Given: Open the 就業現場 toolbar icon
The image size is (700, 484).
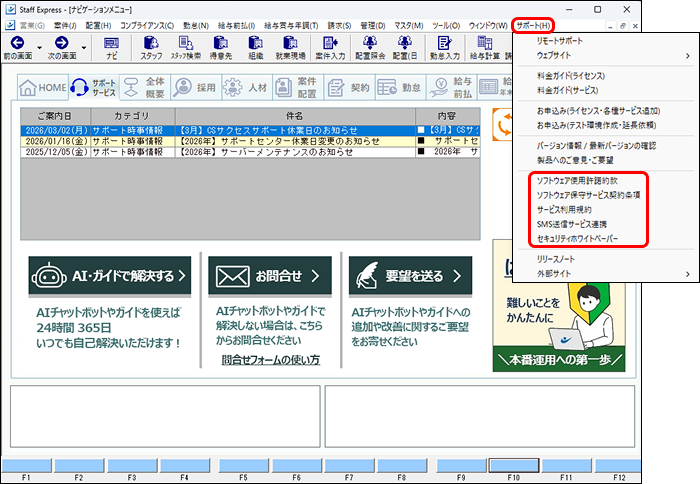Looking at the screenshot, I should [290, 48].
